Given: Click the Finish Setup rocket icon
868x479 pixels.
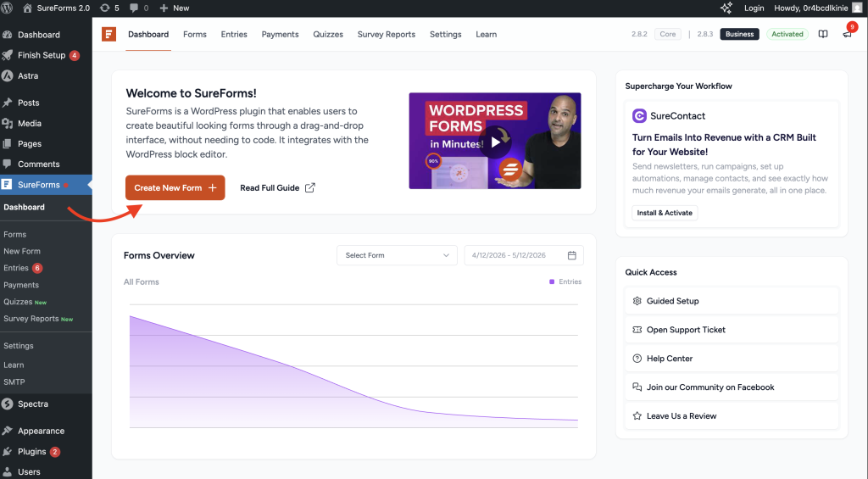Looking at the screenshot, I should pyautogui.click(x=7, y=55).
